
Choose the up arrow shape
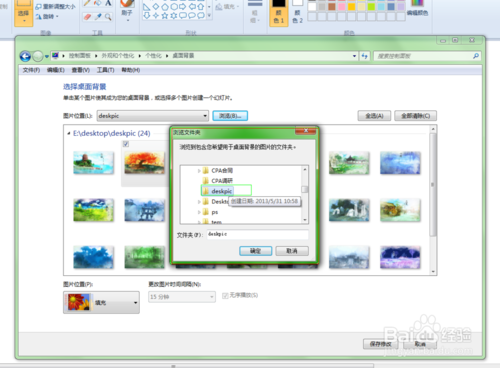pos(201,7)
